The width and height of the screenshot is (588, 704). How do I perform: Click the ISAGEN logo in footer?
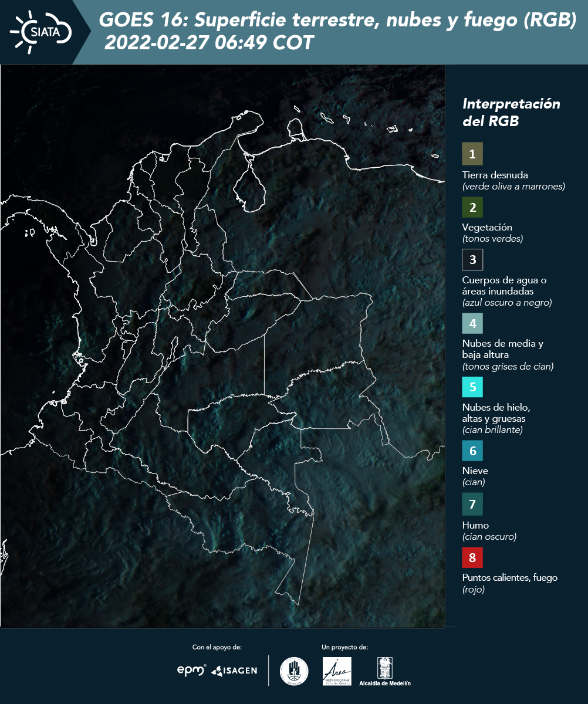(x=234, y=670)
